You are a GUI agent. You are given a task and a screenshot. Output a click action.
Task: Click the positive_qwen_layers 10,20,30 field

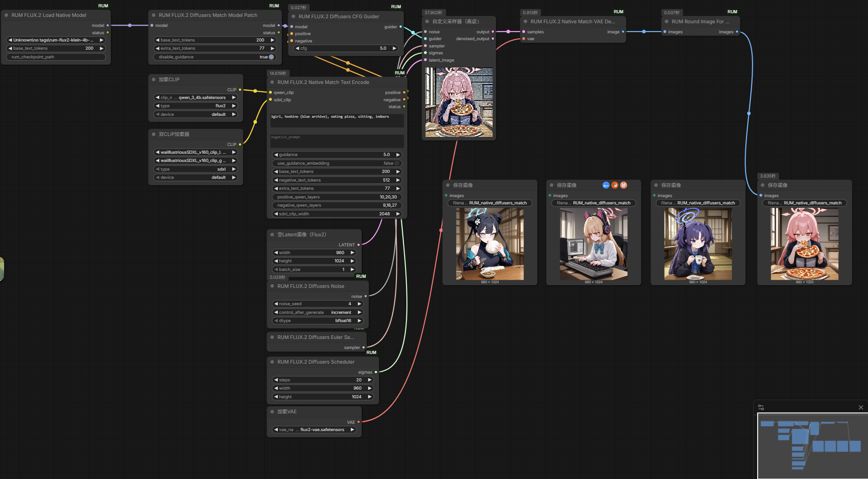[x=337, y=197]
